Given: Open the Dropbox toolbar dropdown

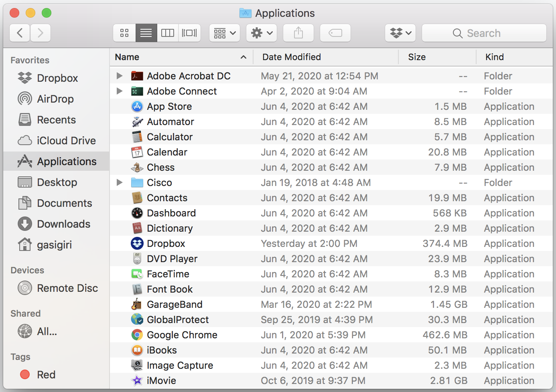Looking at the screenshot, I should pos(400,33).
